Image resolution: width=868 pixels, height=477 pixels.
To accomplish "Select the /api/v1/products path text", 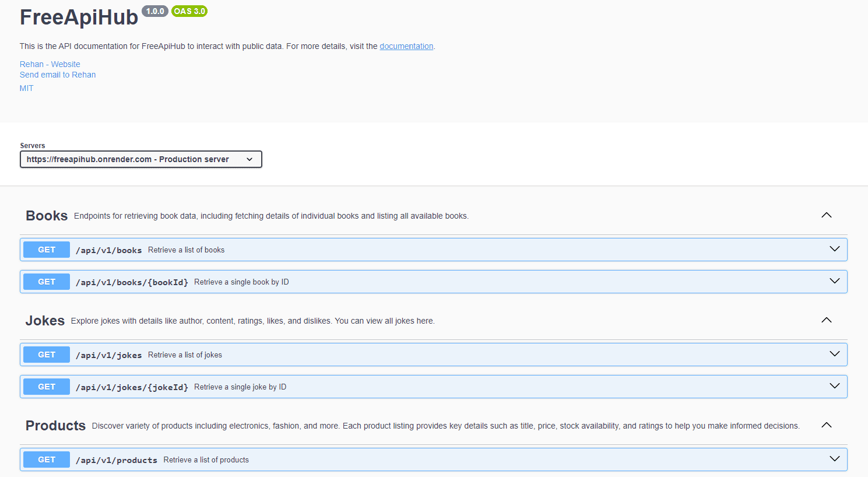I will coord(117,460).
